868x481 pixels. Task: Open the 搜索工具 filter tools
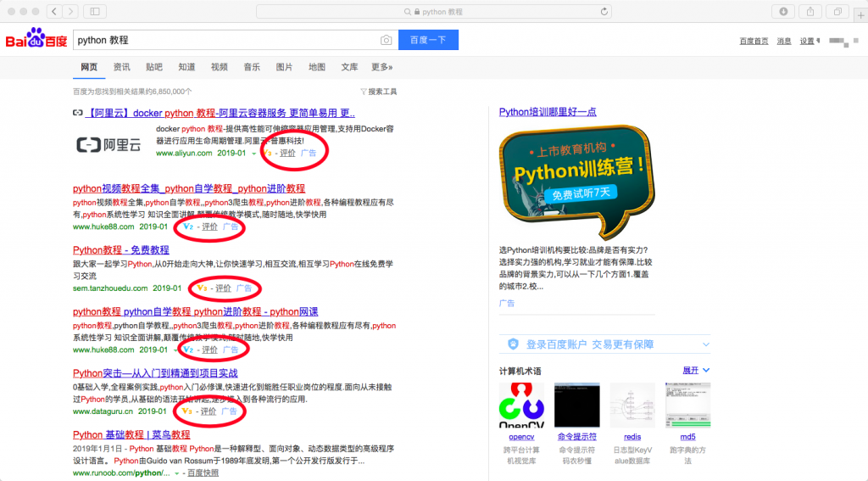tap(378, 92)
